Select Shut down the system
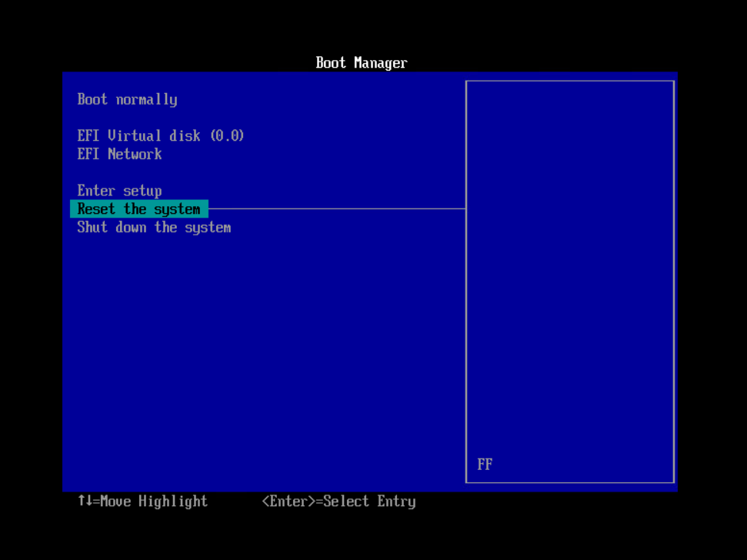The width and height of the screenshot is (747, 560). coord(154,227)
